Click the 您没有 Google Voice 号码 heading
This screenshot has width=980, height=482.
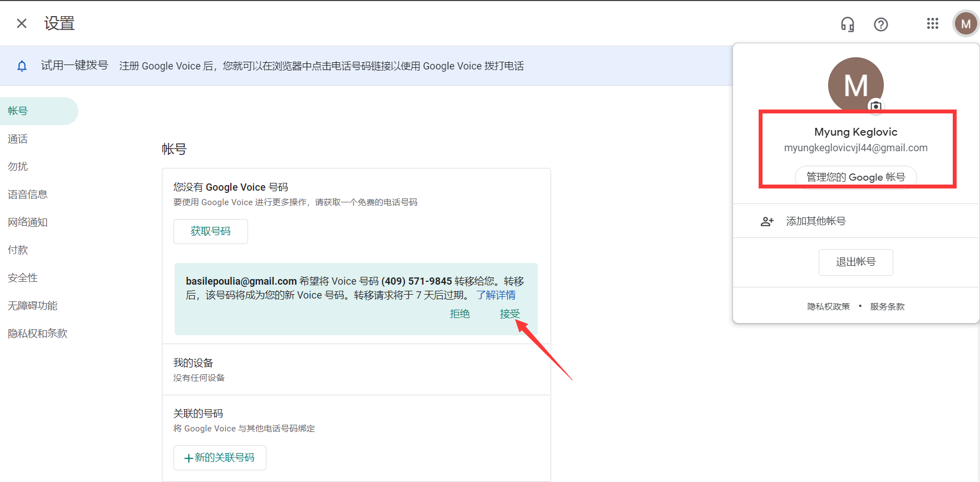(x=231, y=187)
